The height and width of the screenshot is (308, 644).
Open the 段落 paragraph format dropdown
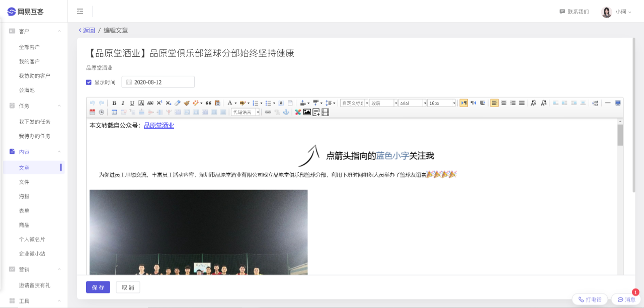(x=383, y=103)
